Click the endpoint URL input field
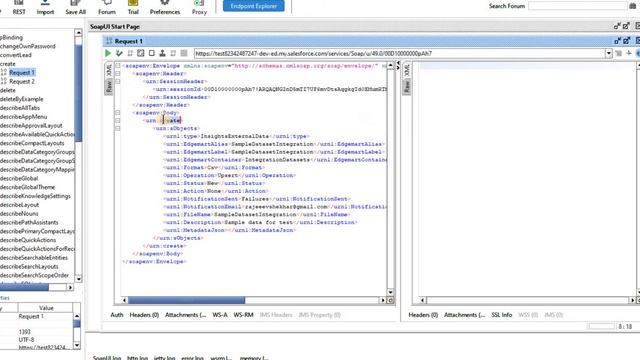The height and width of the screenshot is (360, 640). tap(399, 53)
